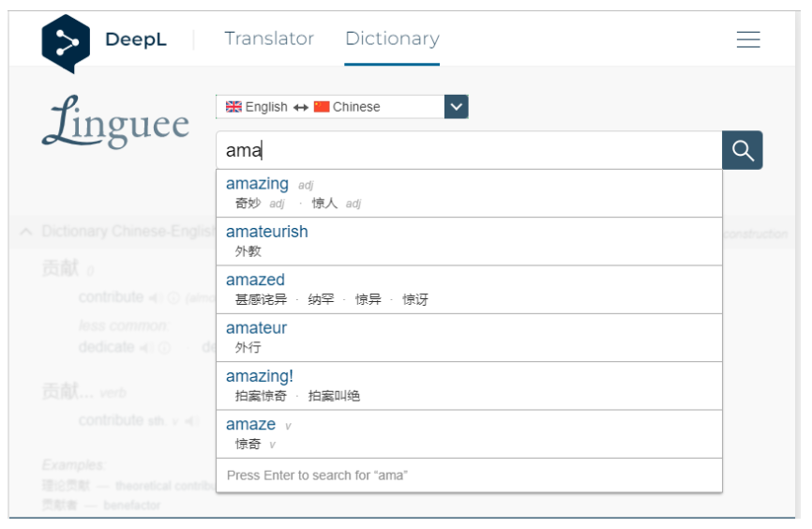Choose the 'amazing' adj suggestion

[469, 193]
